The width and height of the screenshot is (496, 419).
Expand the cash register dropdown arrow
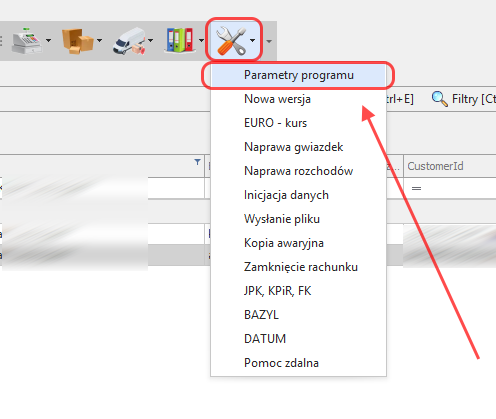click(x=49, y=41)
